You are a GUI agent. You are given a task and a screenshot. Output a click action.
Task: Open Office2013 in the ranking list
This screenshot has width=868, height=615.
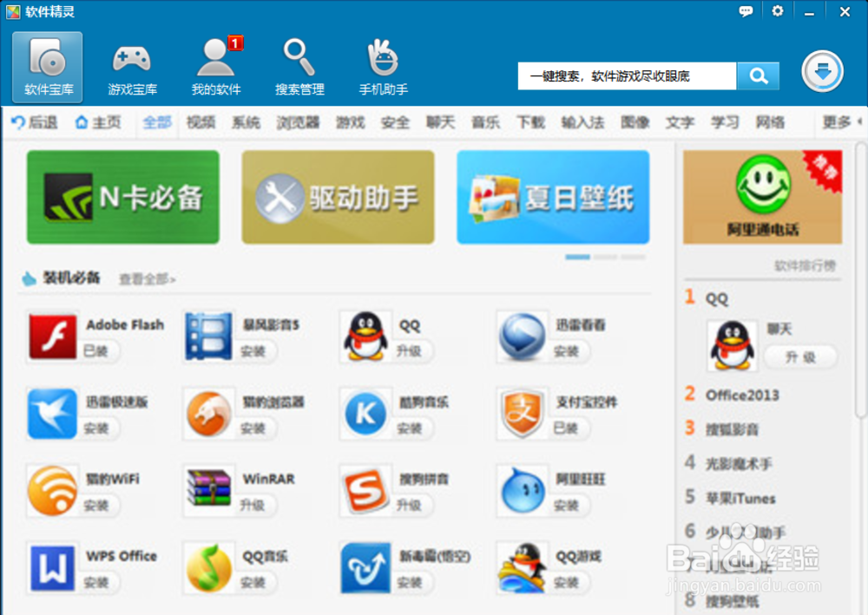click(742, 395)
